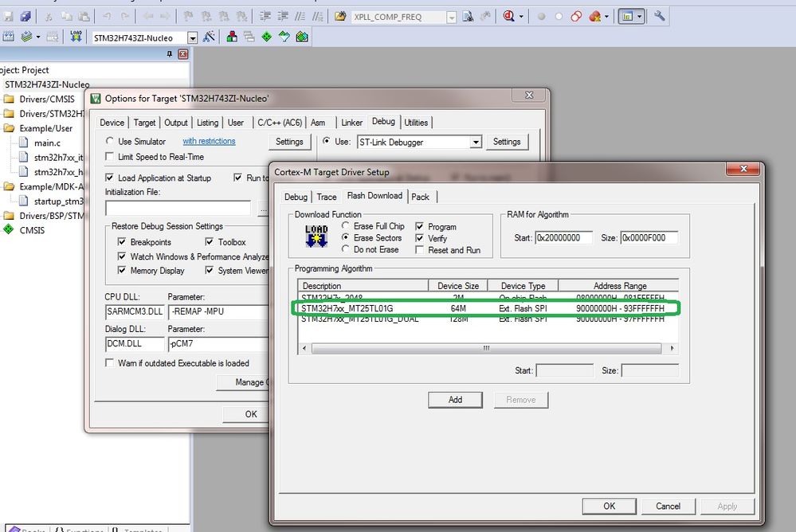
Task: Click Cancel in driver setup dialog
Action: [x=668, y=506]
